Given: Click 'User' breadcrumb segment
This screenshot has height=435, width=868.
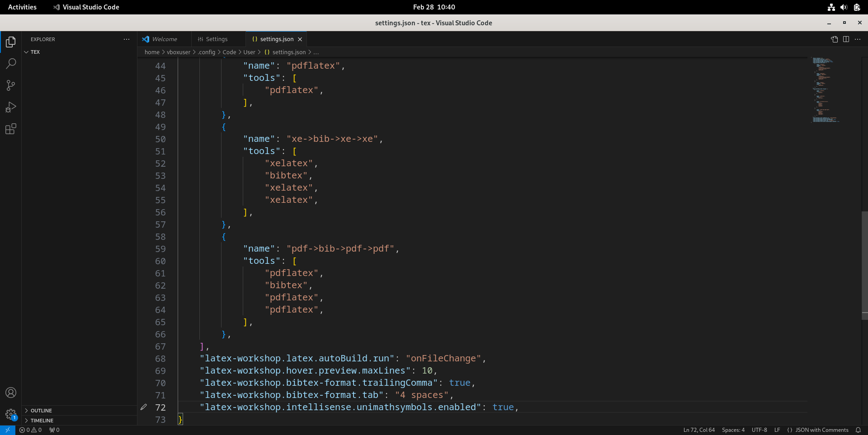Looking at the screenshot, I should click(x=249, y=52).
